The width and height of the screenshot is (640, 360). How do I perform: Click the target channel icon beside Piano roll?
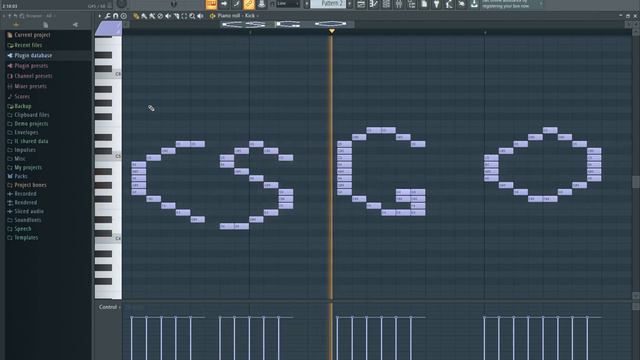pyautogui.click(x=212, y=16)
